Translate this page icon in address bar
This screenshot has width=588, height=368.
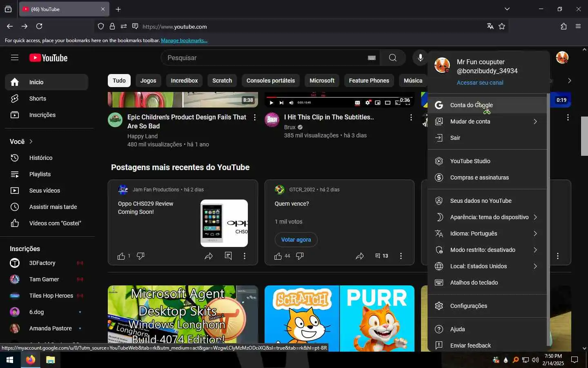tap(490, 26)
